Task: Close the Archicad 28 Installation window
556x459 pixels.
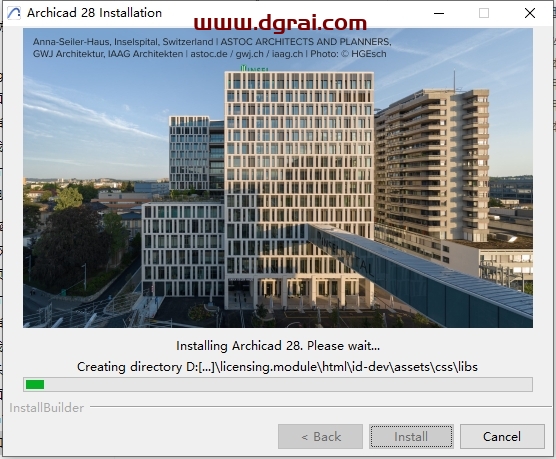Action: 530,13
